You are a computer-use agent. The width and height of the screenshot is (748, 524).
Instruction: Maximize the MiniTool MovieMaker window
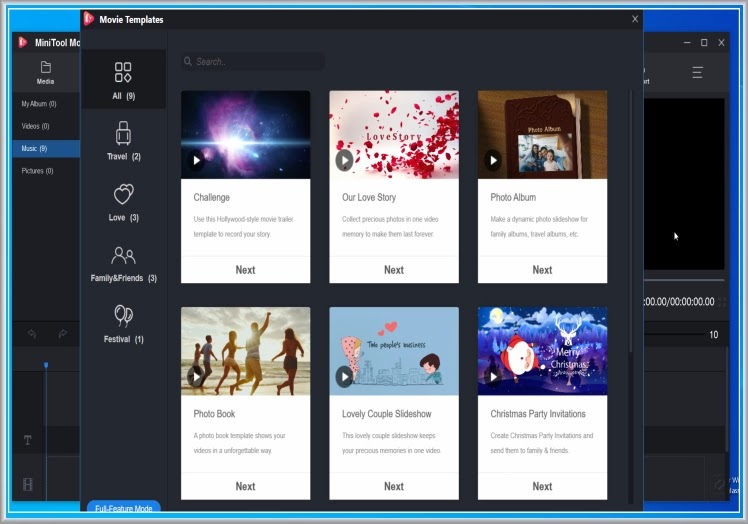704,42
